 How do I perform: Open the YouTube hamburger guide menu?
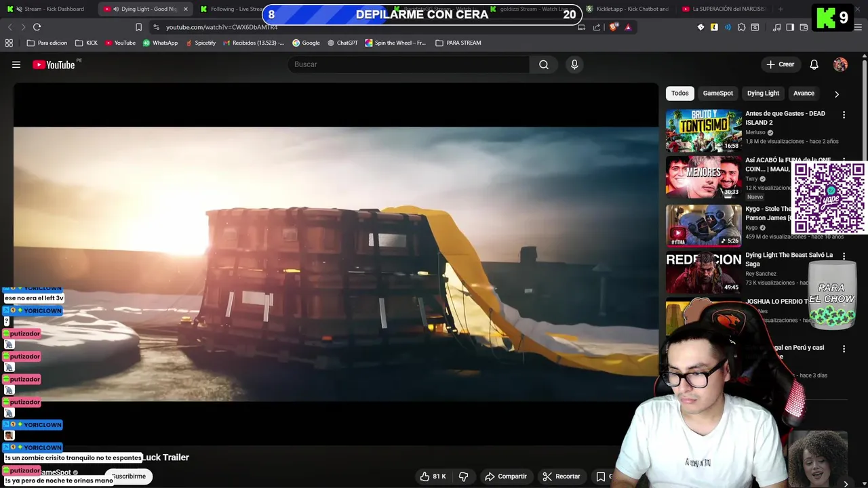click(x=16, y=64)
